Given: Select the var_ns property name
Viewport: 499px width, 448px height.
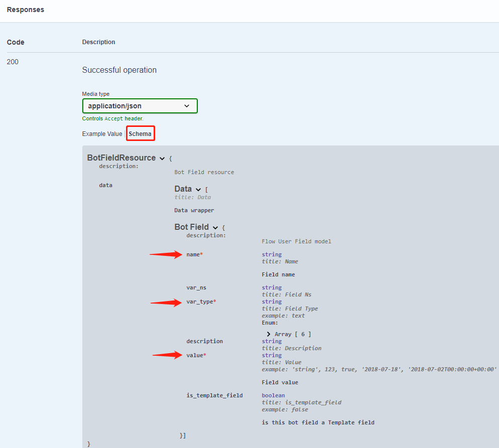Looking at the screenshot, I should [196, 287].
